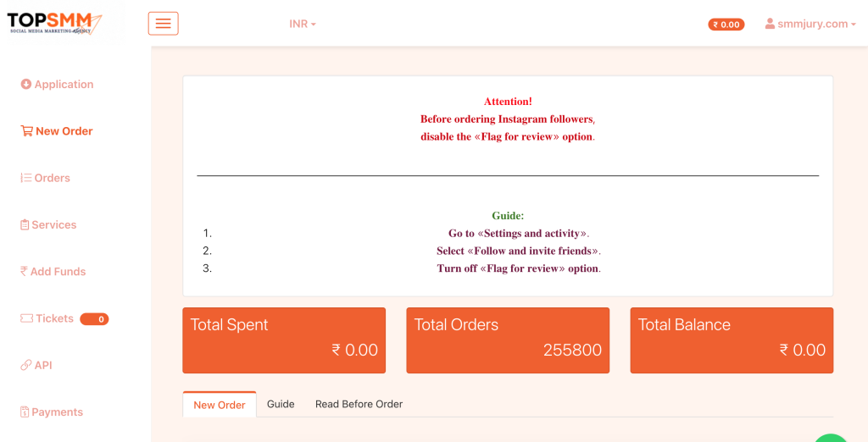The height and width of the screenshot is (442, 868).
Task: Open the smmjury.com account dropdown
Action: click(x=810, y=24)
